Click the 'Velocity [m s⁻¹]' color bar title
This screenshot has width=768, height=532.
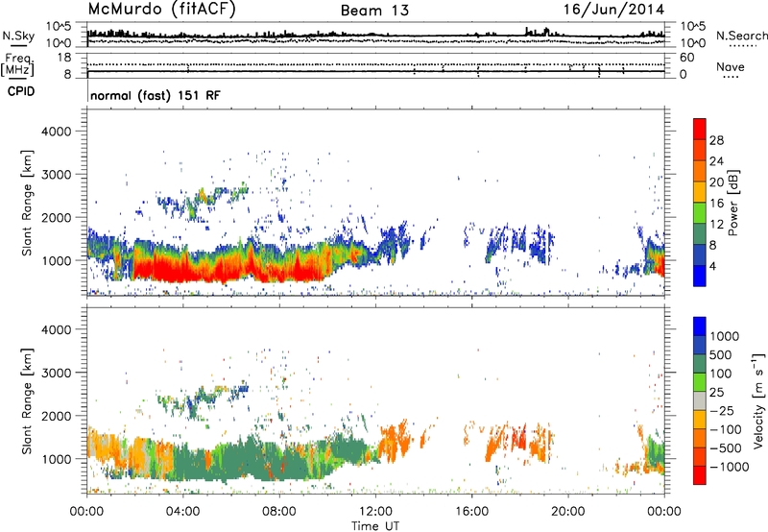tap(759, 401)
